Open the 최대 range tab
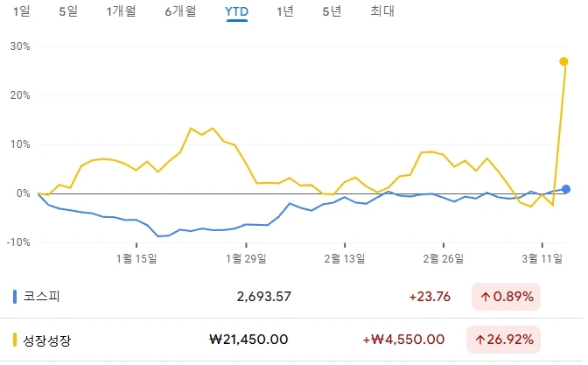Image resolution: width=588 pixels, height=365 pixels. [x=382, y=11]
